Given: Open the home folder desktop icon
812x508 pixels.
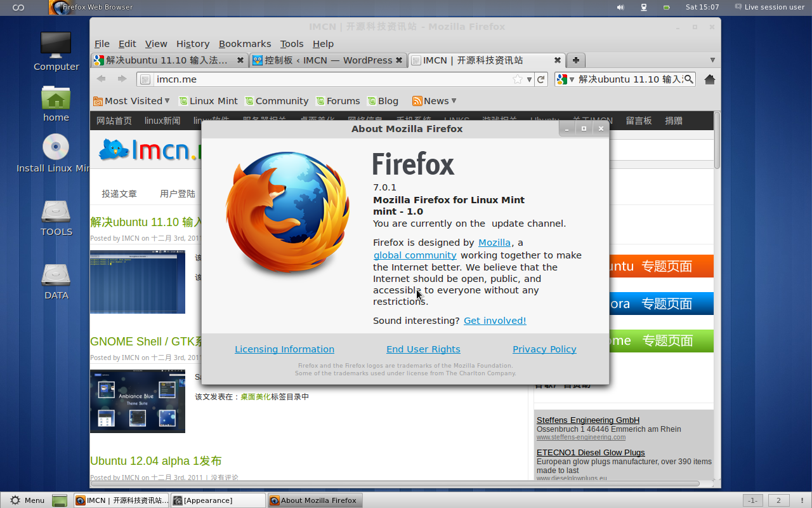Looking at the screenshot, I should click(56, 97).
